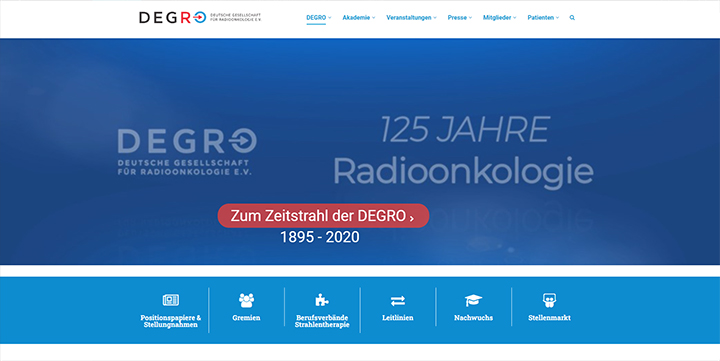Follow the Gremien text link

[x=247, y=318]
